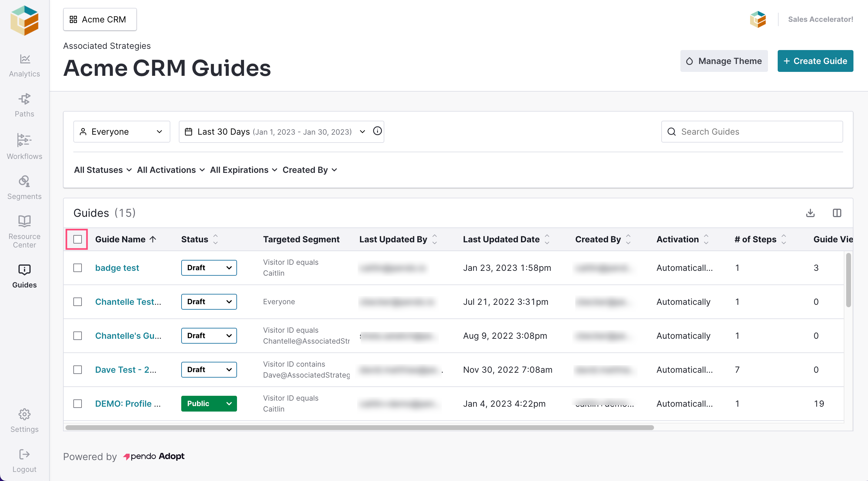Open the badge test guide link
Screen dimensions: 868x481
tap(117, 267)
